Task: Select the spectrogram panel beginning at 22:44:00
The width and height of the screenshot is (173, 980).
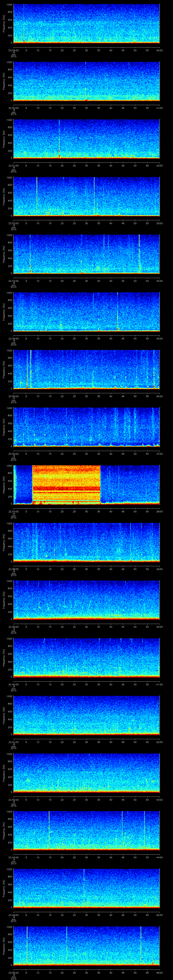Action: pyautogui.click(x=86, y=888)
